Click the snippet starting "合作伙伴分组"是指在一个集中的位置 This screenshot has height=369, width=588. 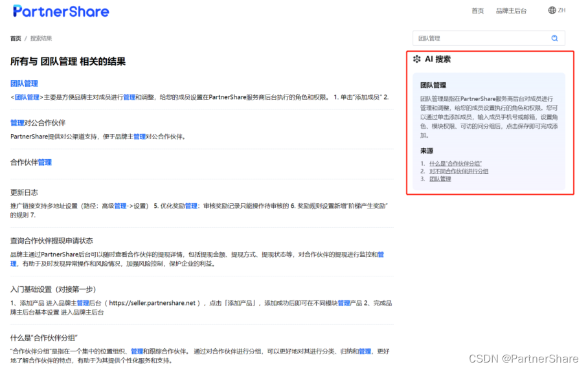(200, 356)
